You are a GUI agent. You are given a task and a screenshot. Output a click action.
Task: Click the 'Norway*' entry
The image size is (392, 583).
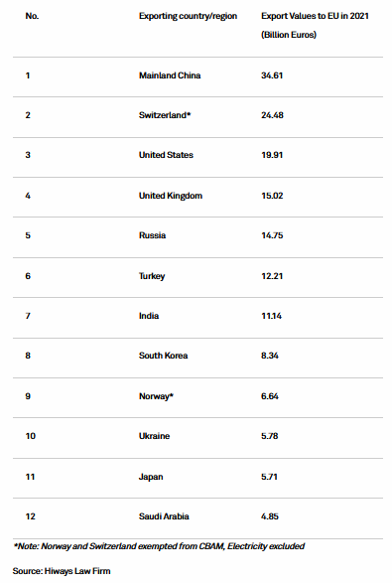click(x=156, y=396)
